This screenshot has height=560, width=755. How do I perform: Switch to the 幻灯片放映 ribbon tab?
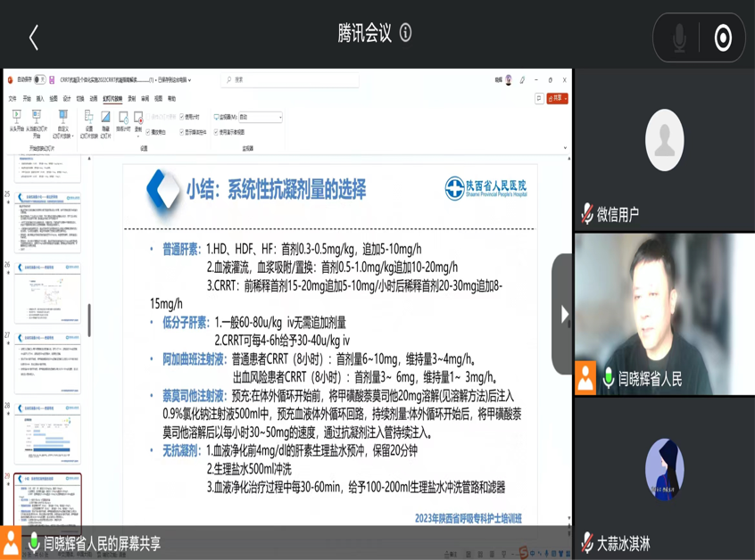pos(112,99)
